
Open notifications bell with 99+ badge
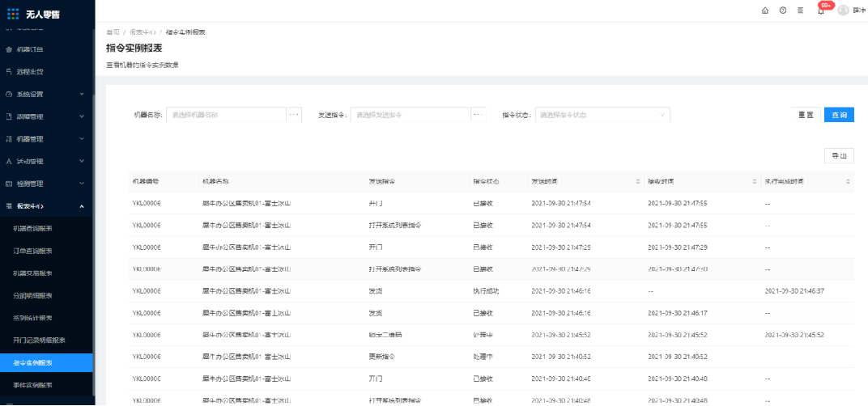pos(821,10)
